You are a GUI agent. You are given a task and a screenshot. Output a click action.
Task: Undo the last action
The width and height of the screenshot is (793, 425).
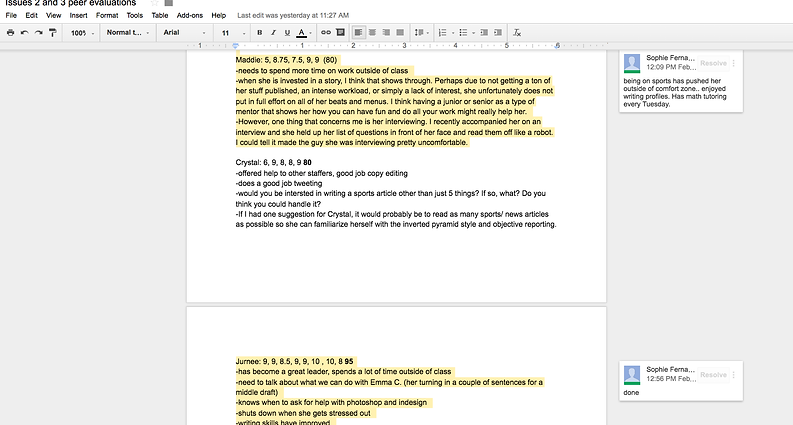(24, 33)
